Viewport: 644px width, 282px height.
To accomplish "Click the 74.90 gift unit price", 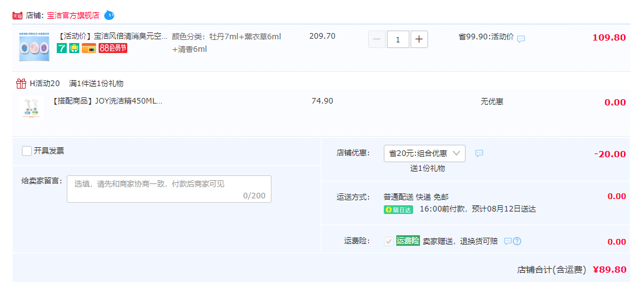I will pyautogui.click(x=323, y=101).
